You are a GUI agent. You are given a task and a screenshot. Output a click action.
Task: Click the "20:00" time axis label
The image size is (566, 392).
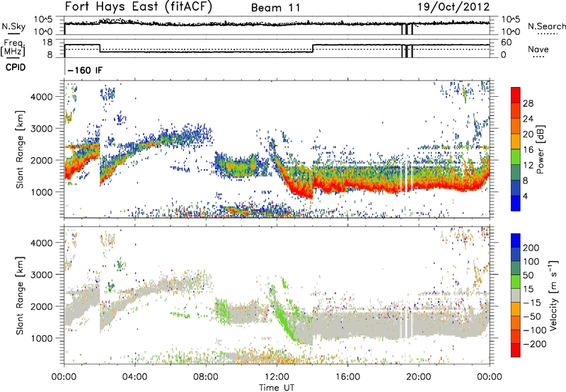point(418,377)
